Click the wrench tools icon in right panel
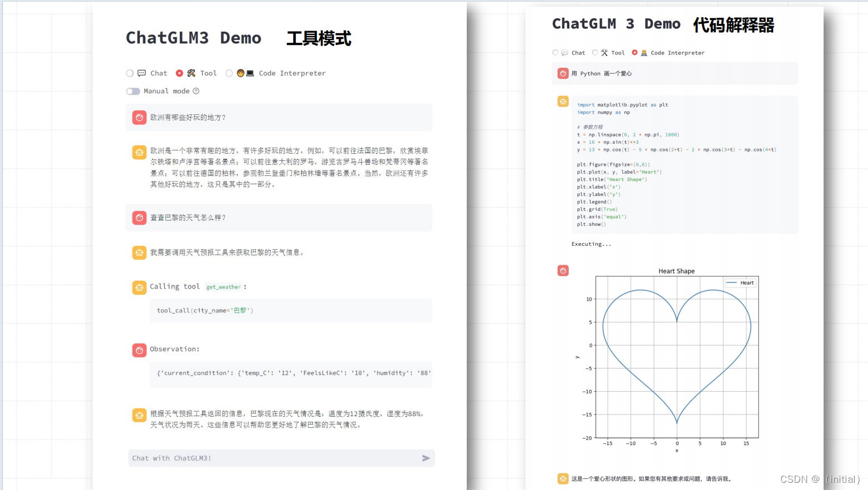This screenshot has height=490, width=868. [x=604, y=53]
